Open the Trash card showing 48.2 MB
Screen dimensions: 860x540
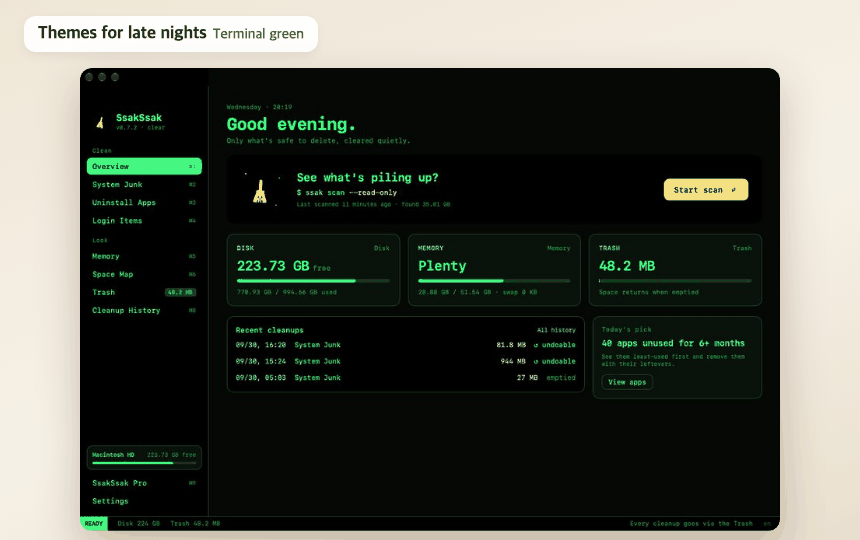click(675, 270)
